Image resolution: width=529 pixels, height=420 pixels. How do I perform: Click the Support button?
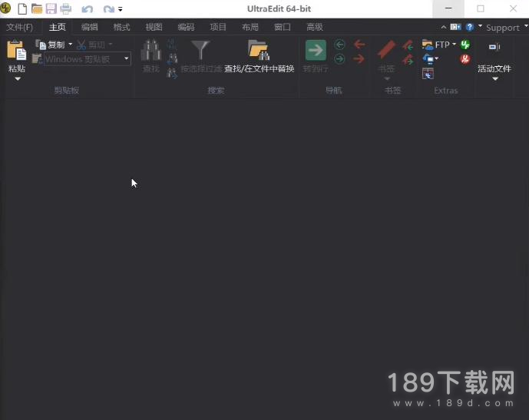503,28
